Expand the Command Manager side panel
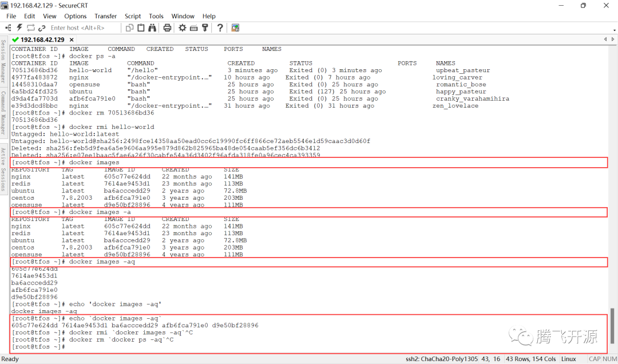This screenshot has width=618, height=364. point(3,113)
